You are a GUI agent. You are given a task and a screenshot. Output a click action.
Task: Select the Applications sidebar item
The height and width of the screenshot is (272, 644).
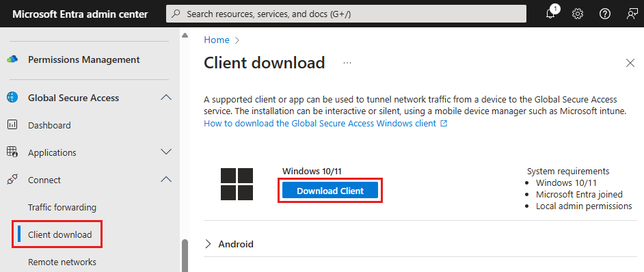click(x=52, y=153)
